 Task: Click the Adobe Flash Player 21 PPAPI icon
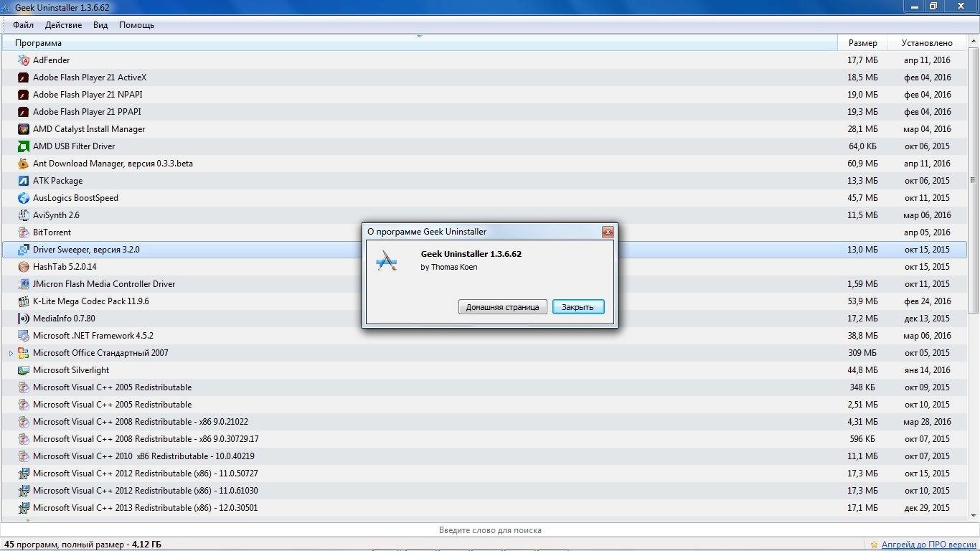[x=24, y=112]
